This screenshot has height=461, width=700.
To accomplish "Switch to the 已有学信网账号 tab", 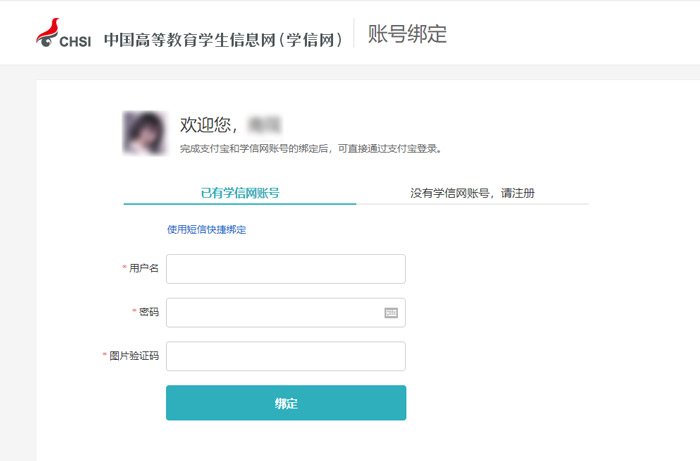I will coord(240,193).
